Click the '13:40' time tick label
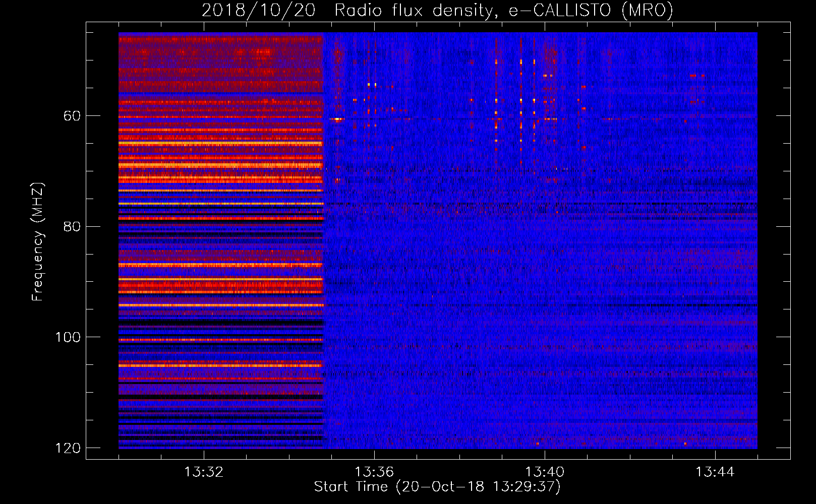816x504 pixels. point(545,472)
